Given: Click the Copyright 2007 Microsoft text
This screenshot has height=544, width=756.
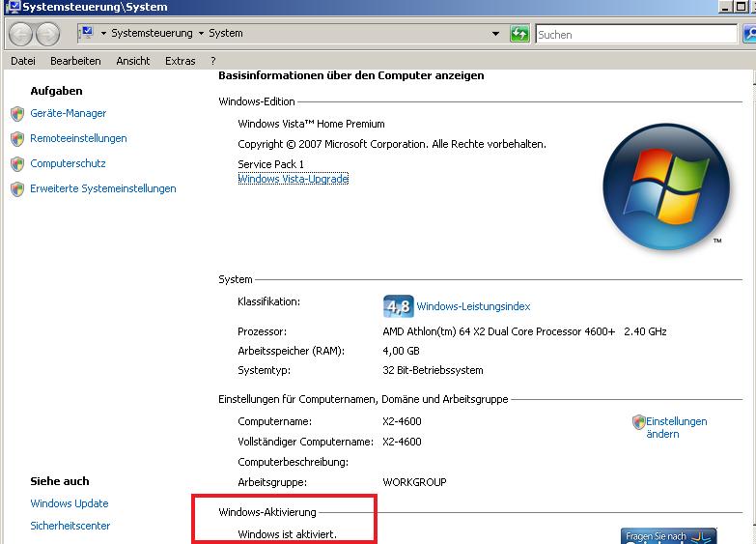Looking at the screenshot, I should click(392, 144).
